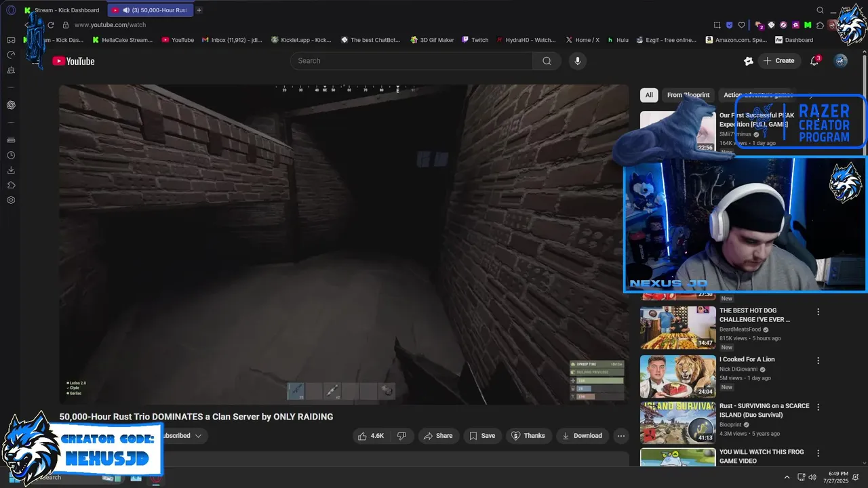Open the sidebar settings gear icon
The width and height of the screenshot is (868, 488).
[11, 200]
